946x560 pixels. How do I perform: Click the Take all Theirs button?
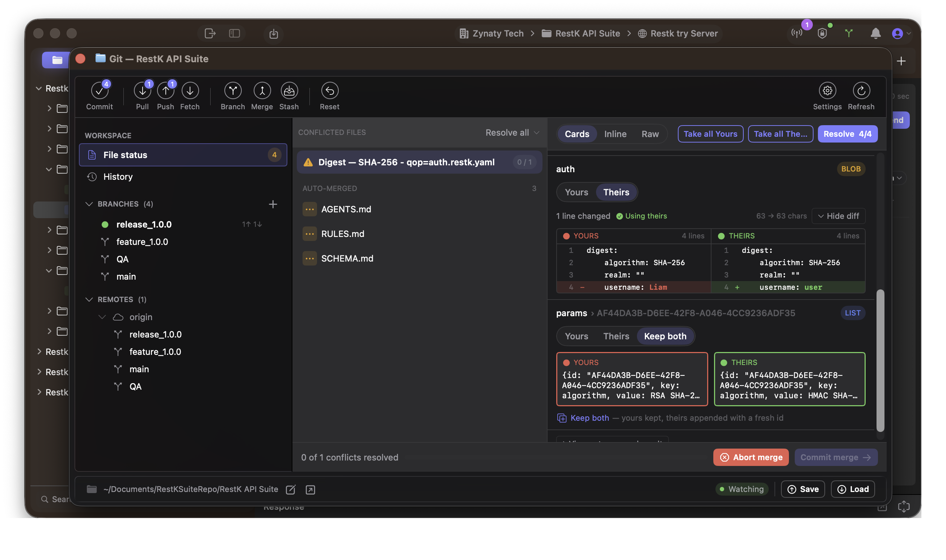[x=780, y=133]
